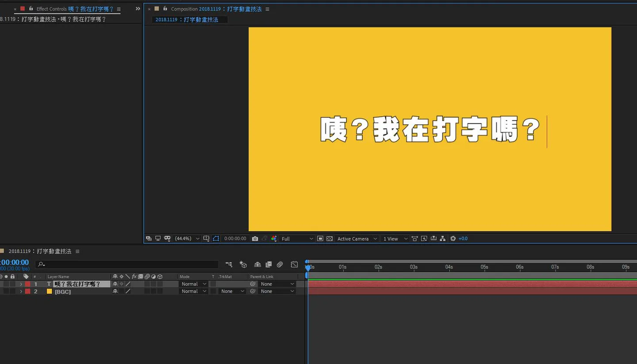Open the Timeline button icon in viewer
637x364 pixels.
(x=434, y=238)
